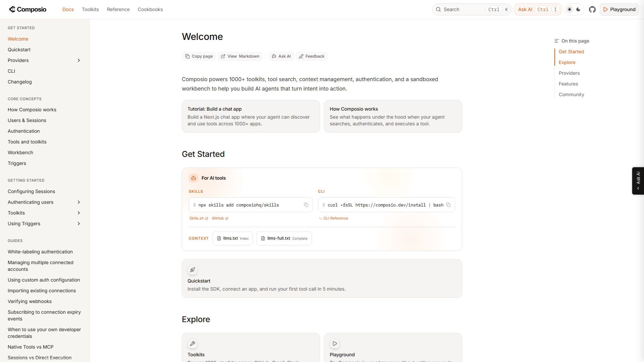
Task: Open the Triggers sidebar page
Action: point(17,163)
